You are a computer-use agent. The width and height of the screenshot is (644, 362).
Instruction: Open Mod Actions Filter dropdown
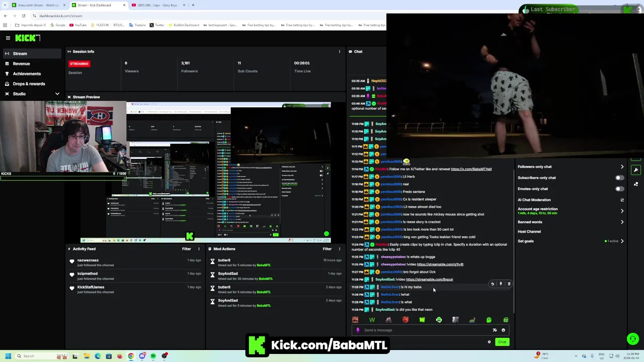coord(328,249)
